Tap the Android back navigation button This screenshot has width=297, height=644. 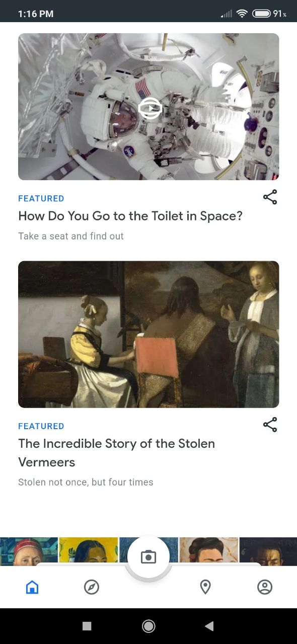coord(209,626)
